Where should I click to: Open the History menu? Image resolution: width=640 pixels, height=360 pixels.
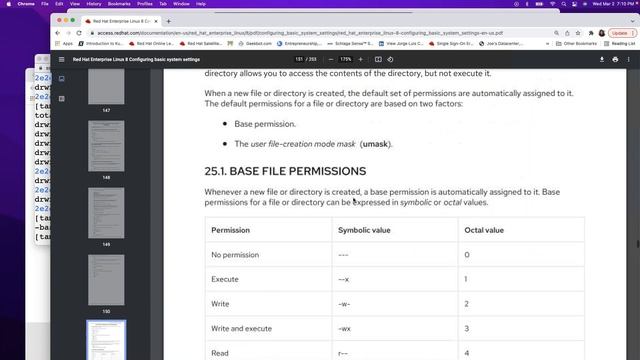[93, 4]
